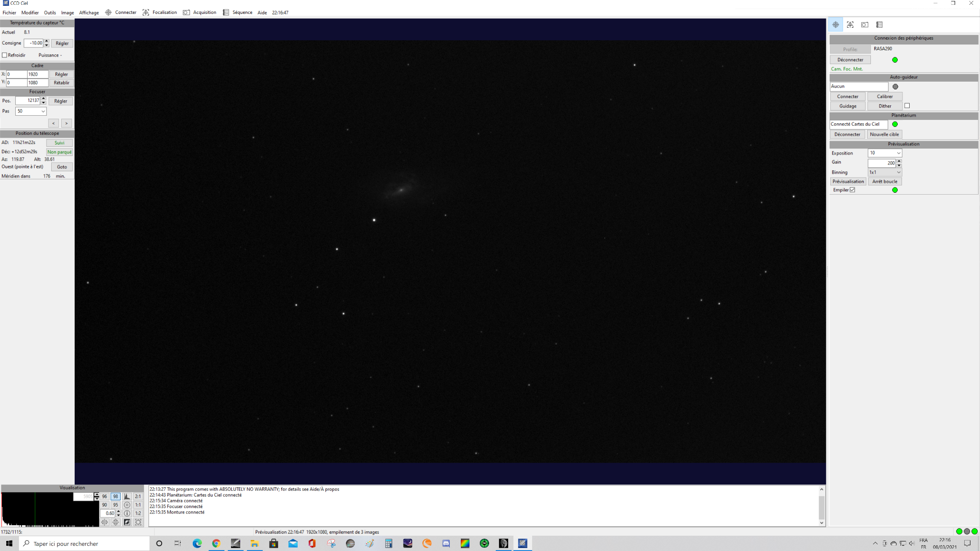Viewport: 980px width, 551px height.
Task: Select histogram clipping 96
Action: tap(104, 496)
